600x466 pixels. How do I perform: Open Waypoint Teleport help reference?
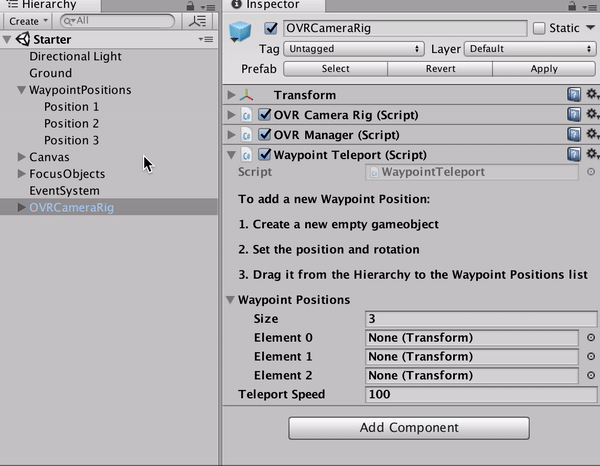click(574, 154)
